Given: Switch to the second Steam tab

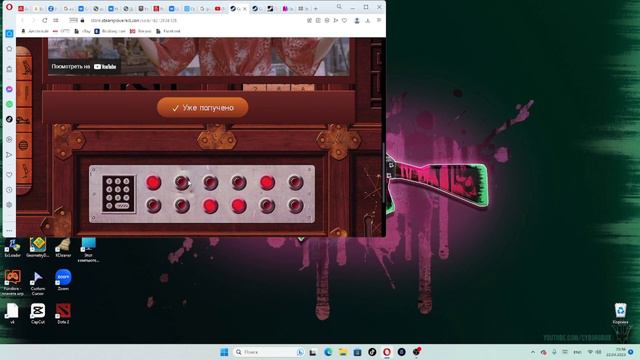Looking at the screenshot, I should point(256,9).
